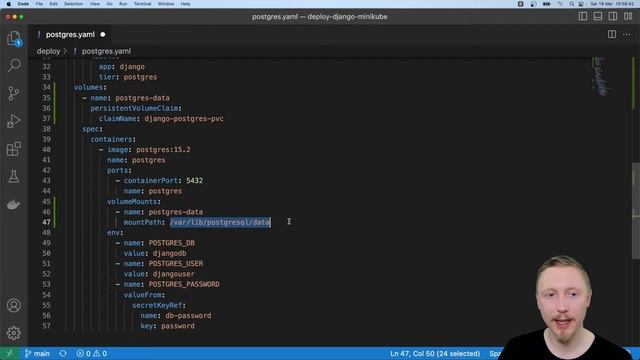Click 'valueFrom:' on line 54
Viewport: 640px width, 360px height.
tap(144, 295)
